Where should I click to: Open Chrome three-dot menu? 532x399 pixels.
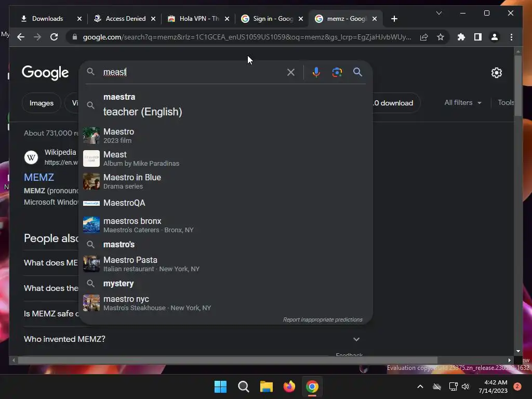coord(511,37)
